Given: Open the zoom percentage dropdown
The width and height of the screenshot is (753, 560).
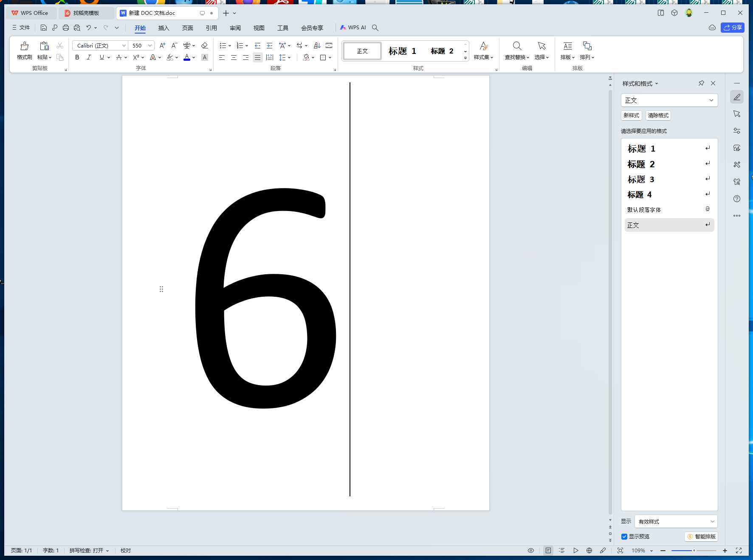Looking at the screenshot, I should pyautogui.click(x=651, y=551).
